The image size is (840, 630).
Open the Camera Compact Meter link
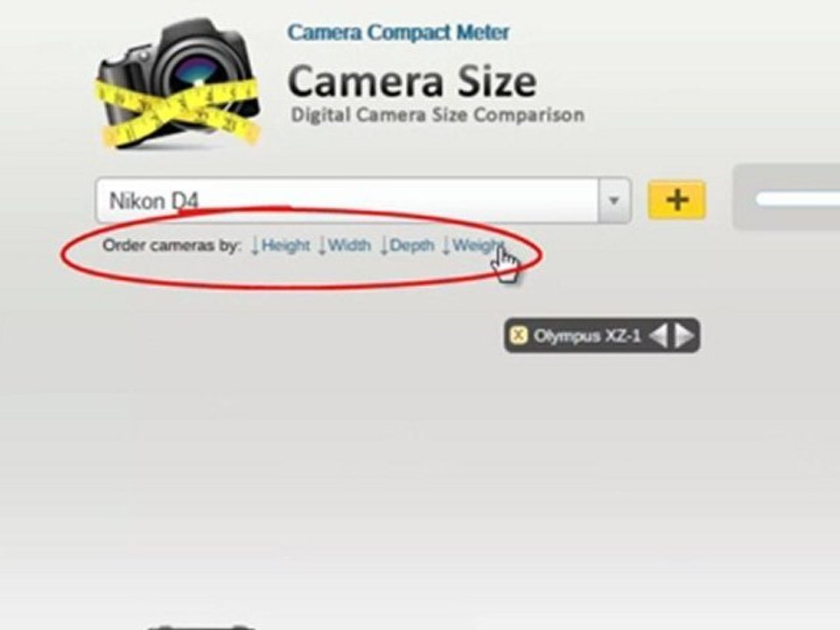(398, 32)
